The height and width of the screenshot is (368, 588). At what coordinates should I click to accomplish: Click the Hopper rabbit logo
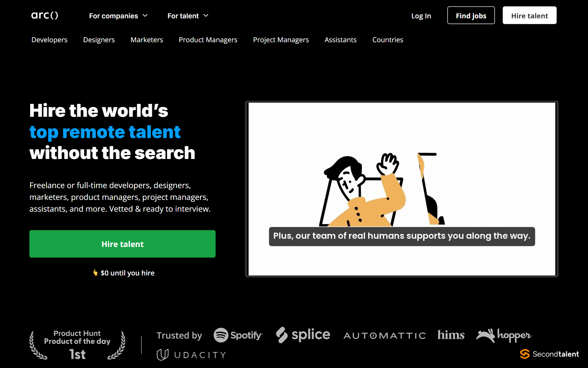click(x=504, y=335)
